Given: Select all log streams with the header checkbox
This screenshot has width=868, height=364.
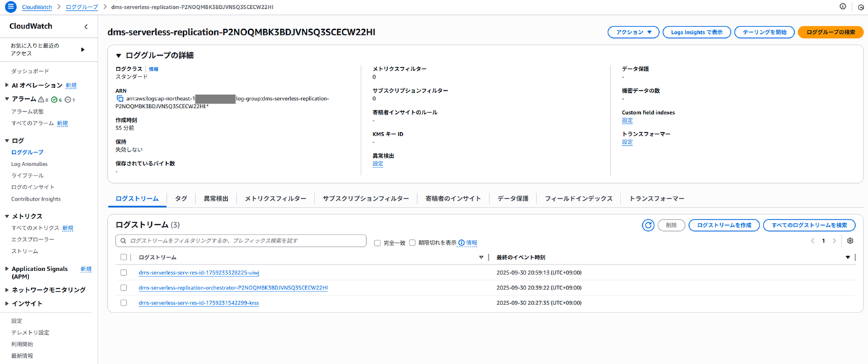Looking at the screenshot, I should coord(123,258).
